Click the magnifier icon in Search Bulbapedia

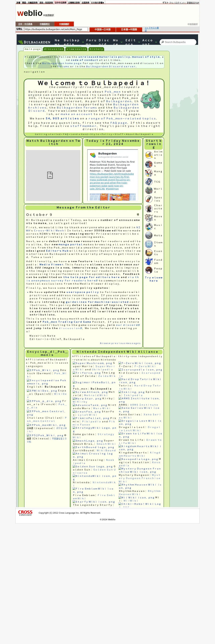click(162, 42)
